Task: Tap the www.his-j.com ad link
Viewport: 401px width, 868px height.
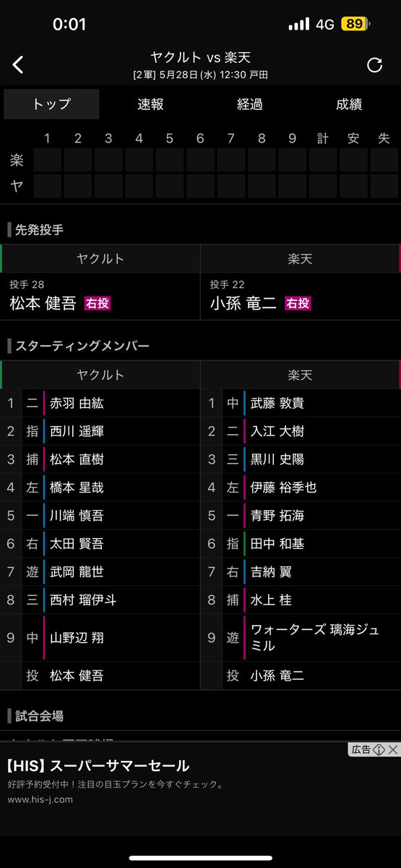Action: (x=40, y=799)
